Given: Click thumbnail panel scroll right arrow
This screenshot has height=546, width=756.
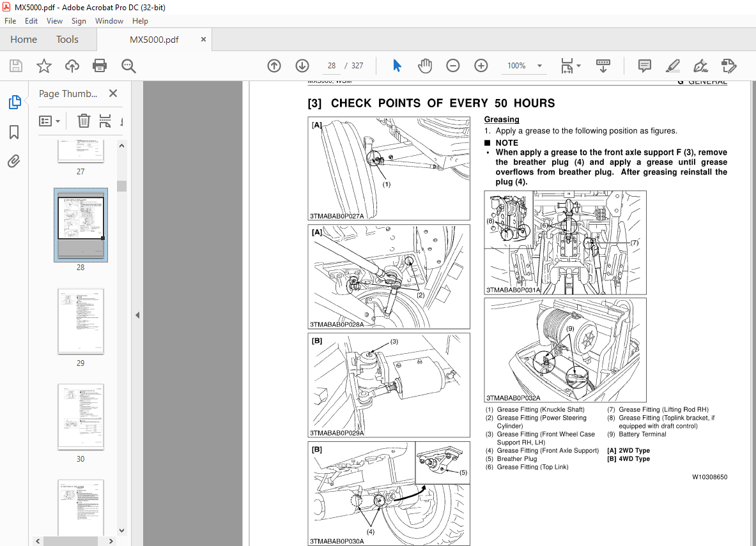Looking at the screenshot, I should 111,541.
